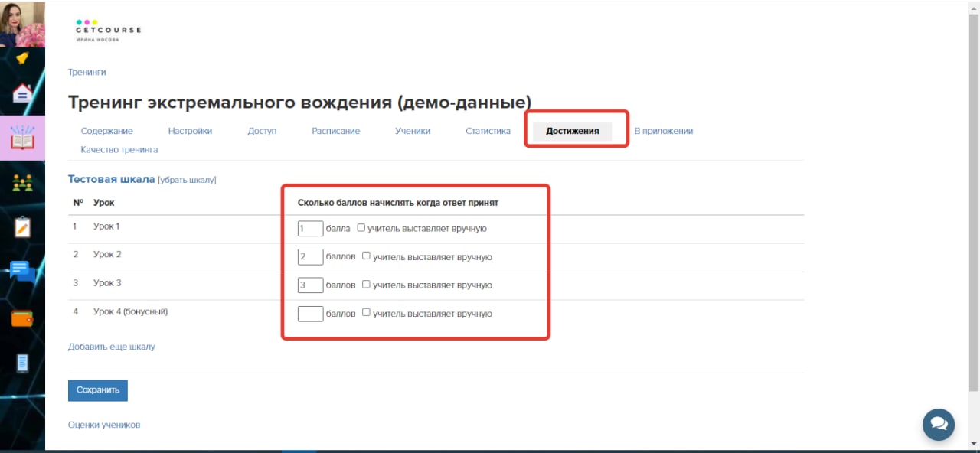The height and width of the screenshot is (453, 980).
Task: Switch to the В приложении tab
Action: tap(664, 131)
